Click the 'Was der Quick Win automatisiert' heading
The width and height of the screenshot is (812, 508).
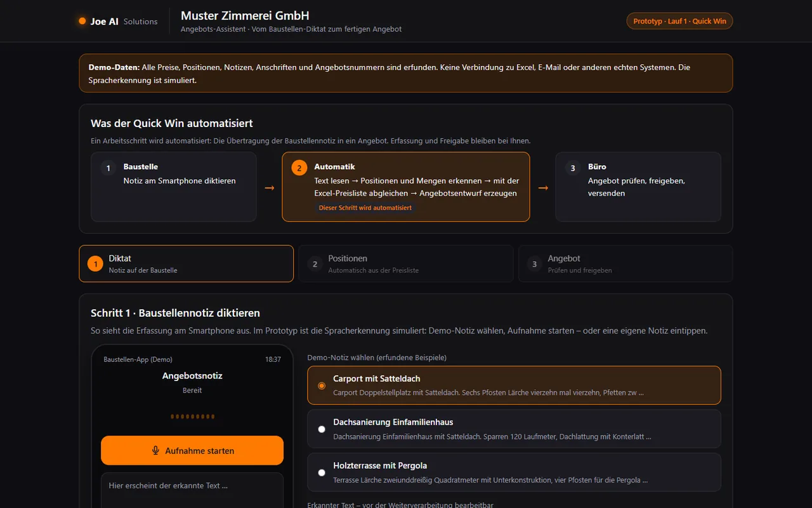172,123
